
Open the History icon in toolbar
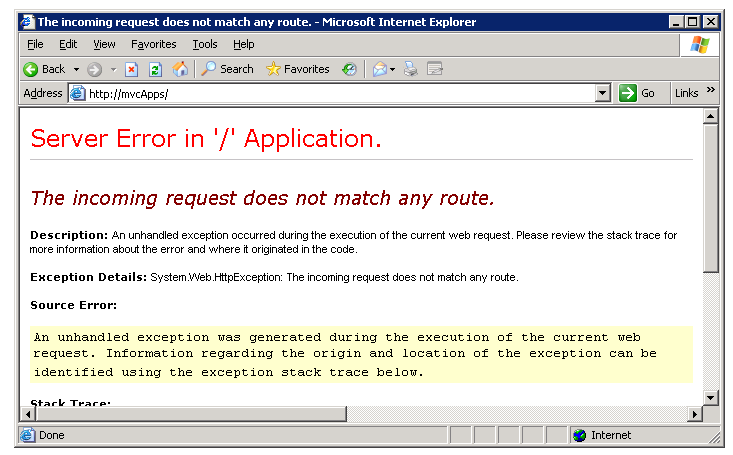[349, 69]
